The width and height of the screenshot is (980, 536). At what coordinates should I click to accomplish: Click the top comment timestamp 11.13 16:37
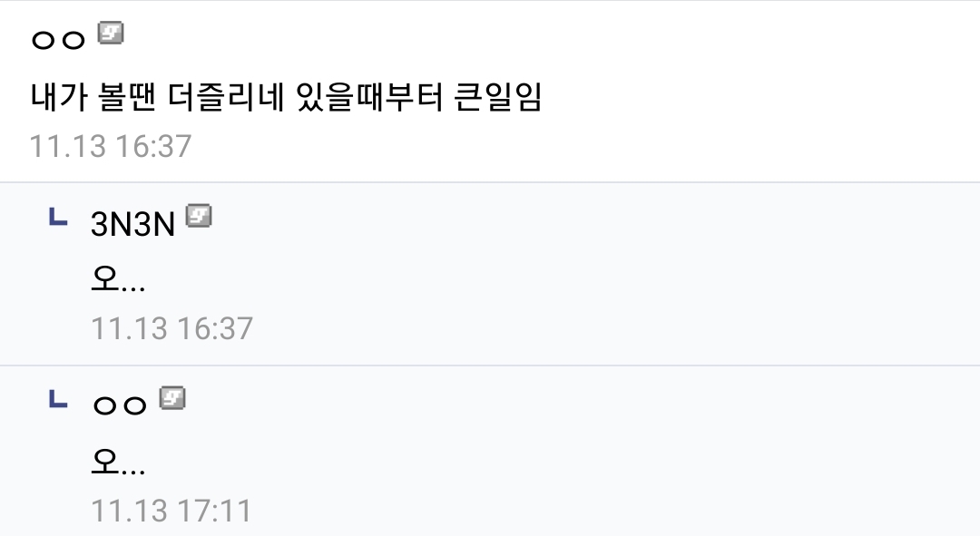(111, 146)
